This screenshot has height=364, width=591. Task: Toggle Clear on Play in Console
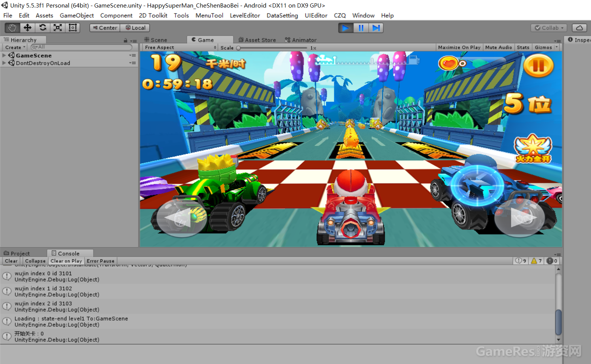(66, 261)
